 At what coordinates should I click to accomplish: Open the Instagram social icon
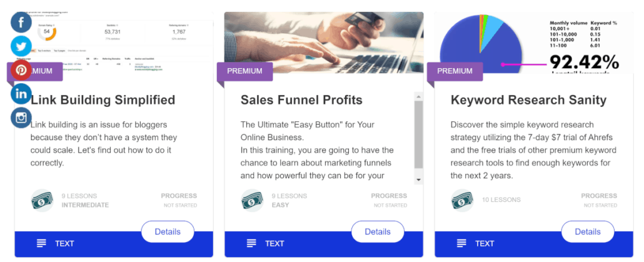[x=21, y=117]
